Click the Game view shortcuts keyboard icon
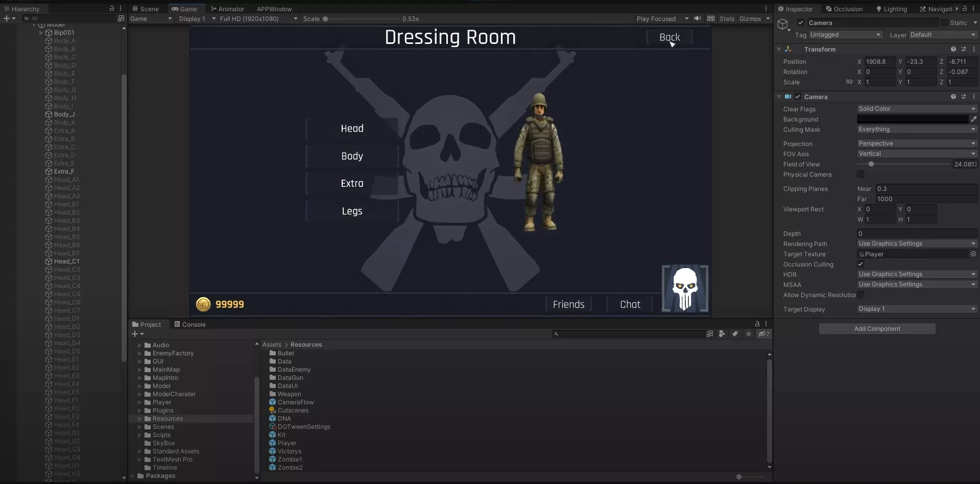This screenshot has width=980, height=484. tap(711, 18)
